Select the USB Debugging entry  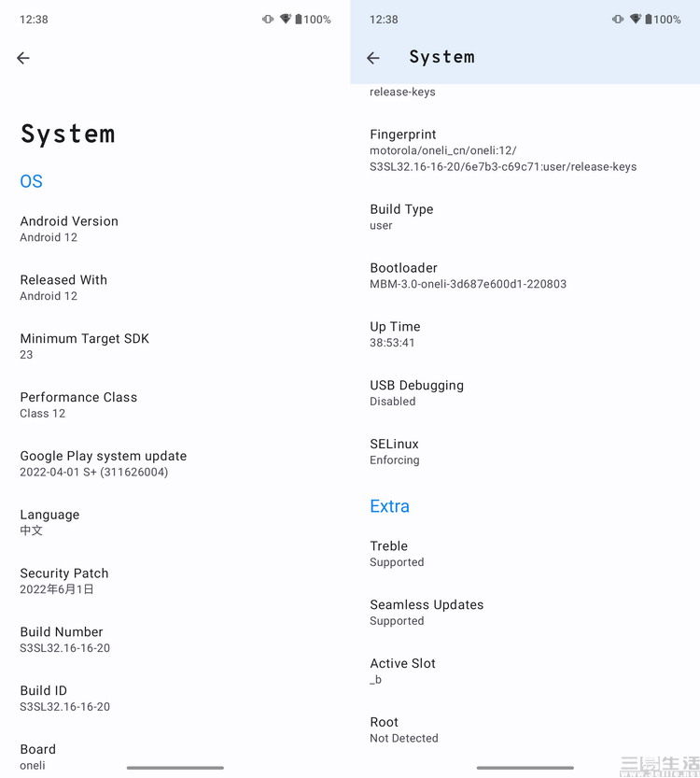coord(525,393)
